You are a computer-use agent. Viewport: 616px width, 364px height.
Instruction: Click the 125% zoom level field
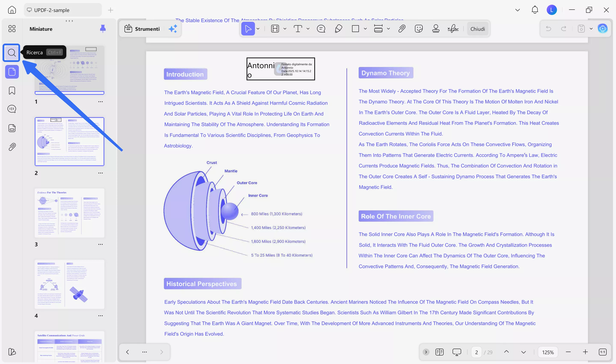coord(548,352)
